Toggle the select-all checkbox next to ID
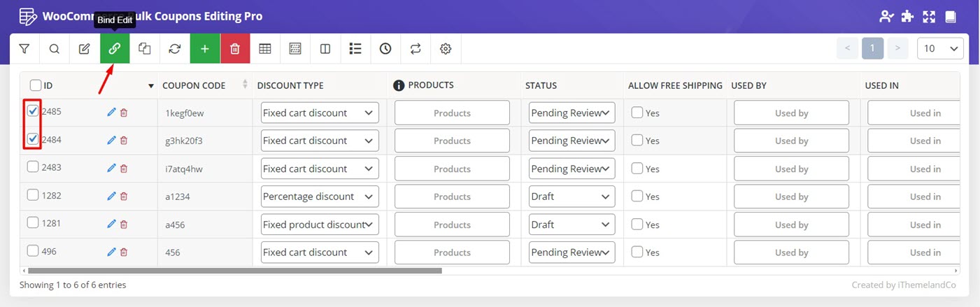The image size is (980, 307). click(36, 85)
